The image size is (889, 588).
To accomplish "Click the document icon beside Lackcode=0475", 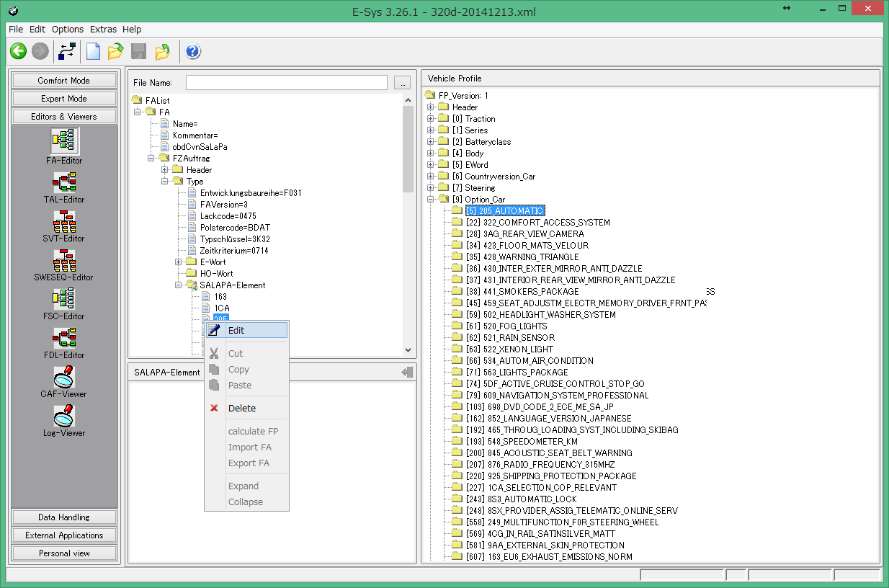I will point(192,216).
